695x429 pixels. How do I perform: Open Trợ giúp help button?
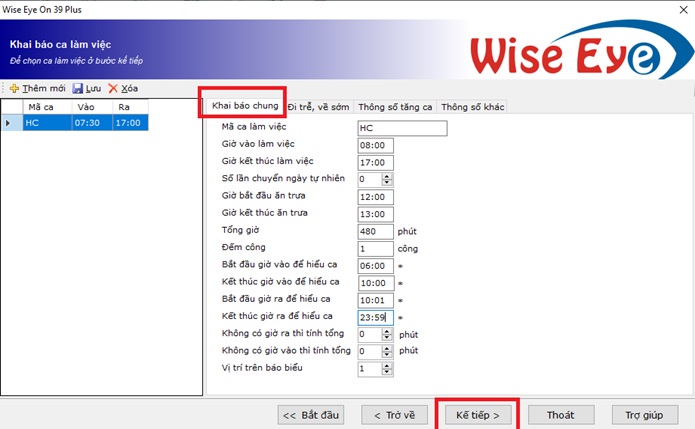tap(644, 413)
